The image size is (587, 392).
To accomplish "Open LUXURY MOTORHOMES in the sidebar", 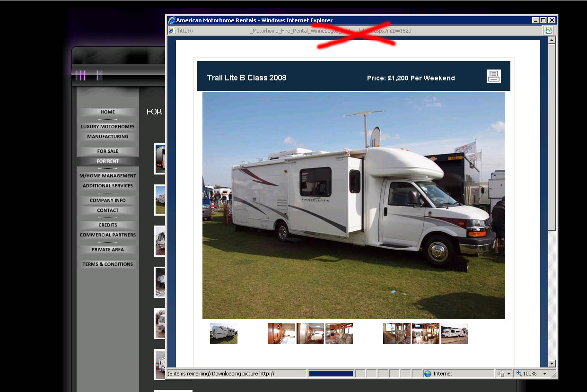I will tap(108, 127).
